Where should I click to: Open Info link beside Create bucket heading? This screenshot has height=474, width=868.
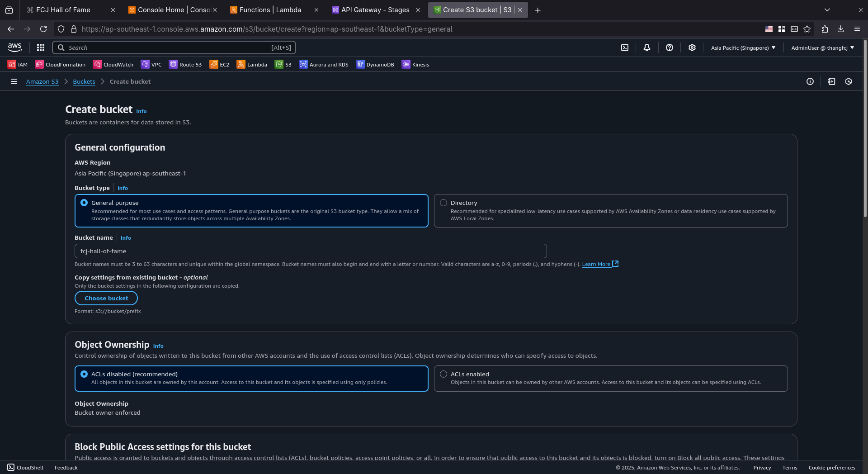pos(142,111)
